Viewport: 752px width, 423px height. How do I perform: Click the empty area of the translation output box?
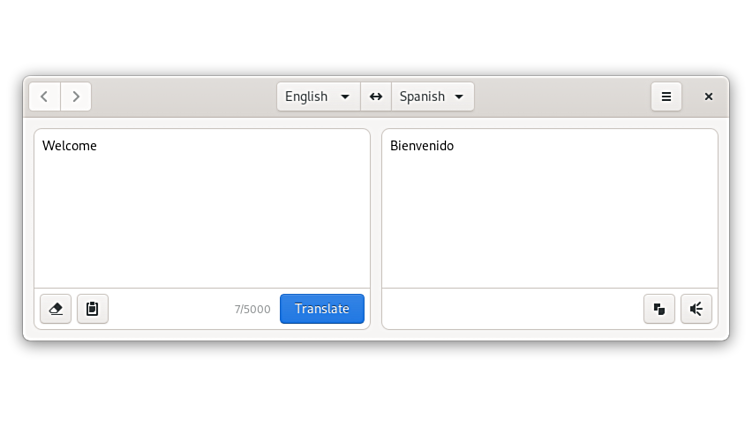(548, 220)
